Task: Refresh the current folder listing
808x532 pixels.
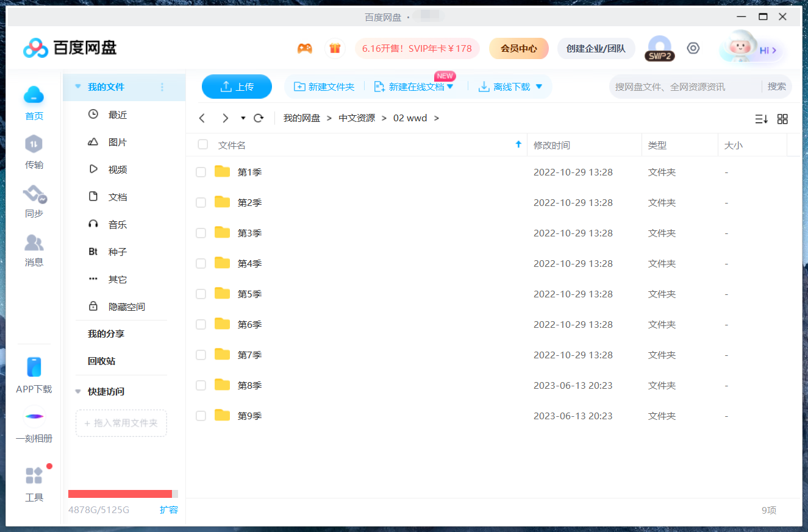Action: (x=259, y=118)
